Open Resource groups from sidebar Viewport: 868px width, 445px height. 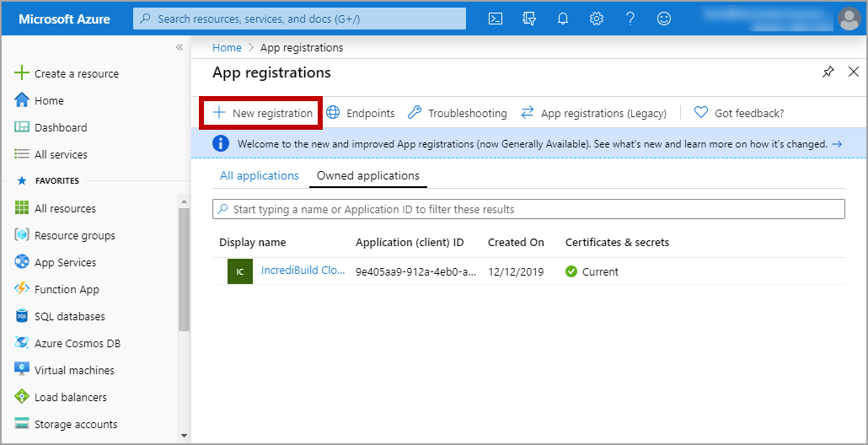pos(75,235)
